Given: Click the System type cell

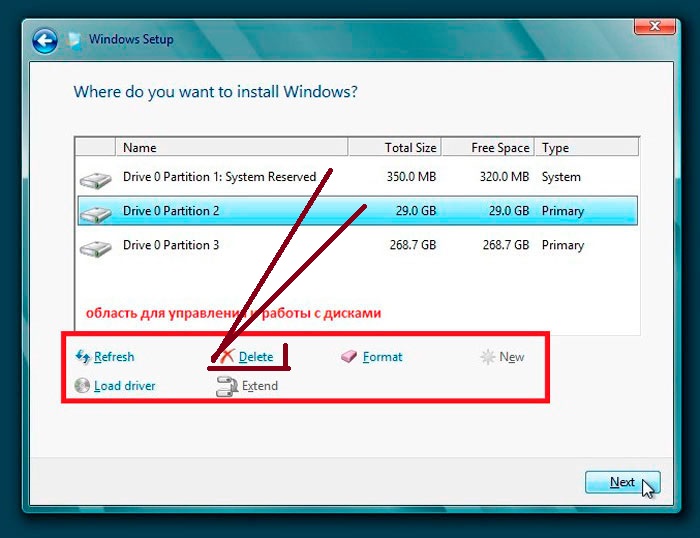Looking at the screenshot, I should pos(561,177).
